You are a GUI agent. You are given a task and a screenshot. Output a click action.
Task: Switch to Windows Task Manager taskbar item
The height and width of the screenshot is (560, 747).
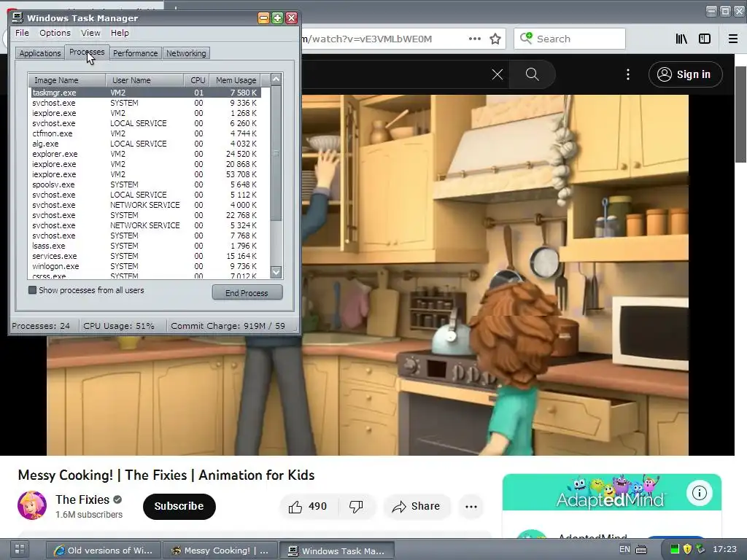click(336, 551)
